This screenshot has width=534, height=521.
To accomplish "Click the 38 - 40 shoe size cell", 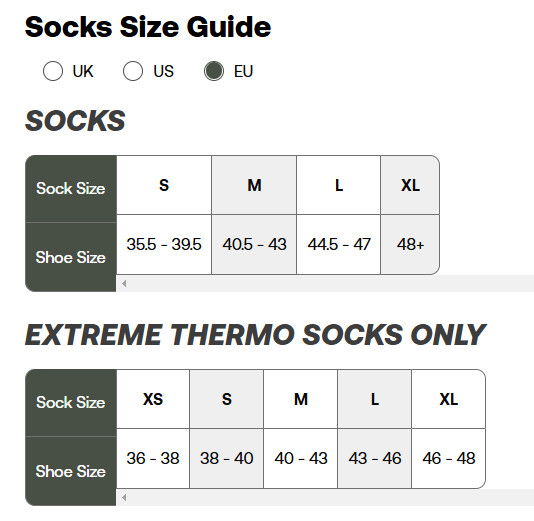I will click(226, 458).
